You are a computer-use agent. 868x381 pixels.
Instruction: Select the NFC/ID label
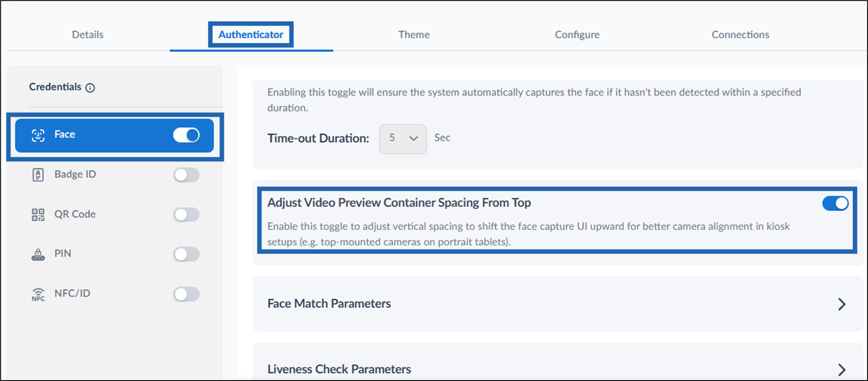[72, 293]
